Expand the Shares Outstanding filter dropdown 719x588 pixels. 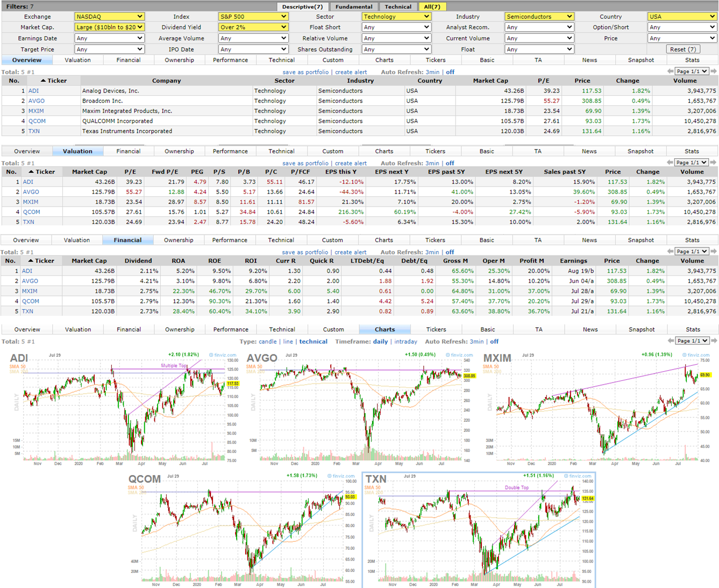pos(396,49)
